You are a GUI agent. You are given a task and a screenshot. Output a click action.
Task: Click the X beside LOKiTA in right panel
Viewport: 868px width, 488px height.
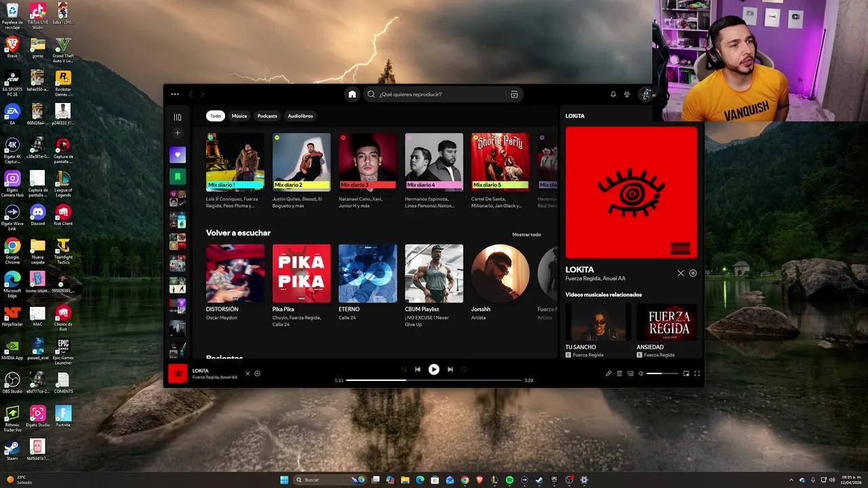click(x=681, y=273)
